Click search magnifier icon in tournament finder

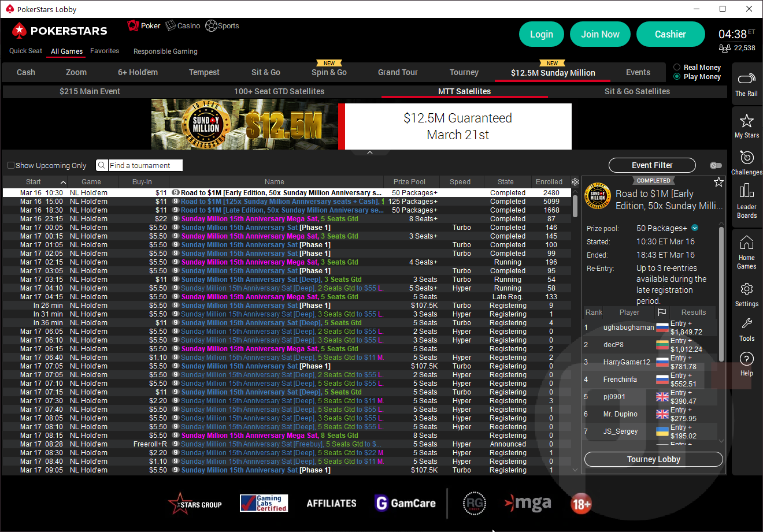(102, 165)
